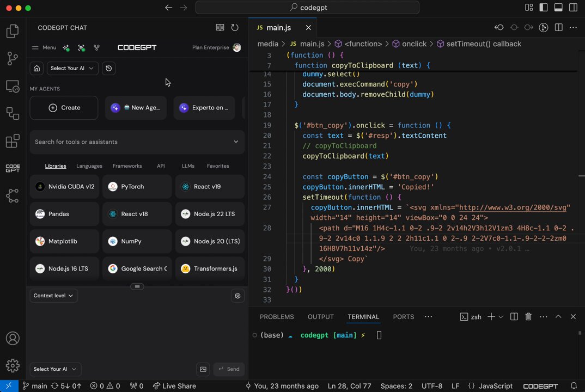Open the terminal panel more actions ellipsis
Screen dimensions: 585x392
tap(543, 317)
